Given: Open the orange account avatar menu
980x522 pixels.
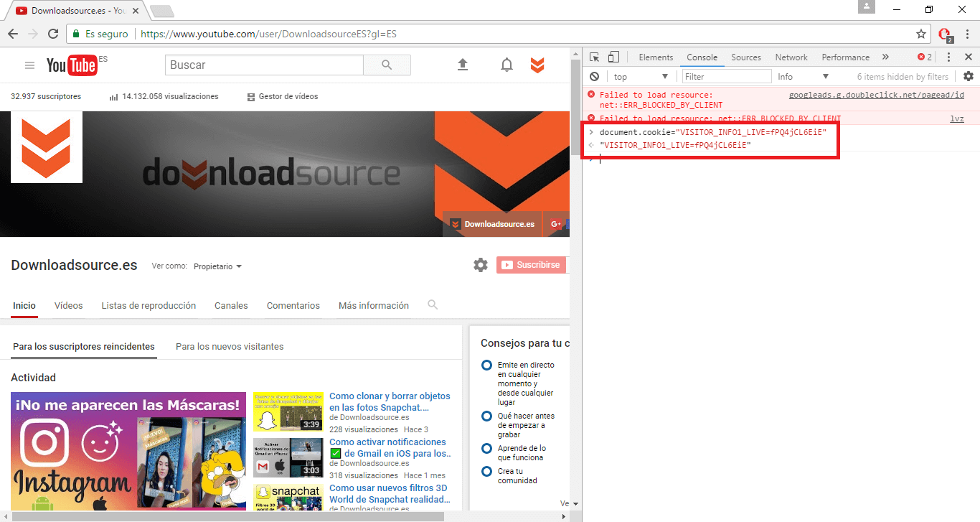Looking at the screenshot, I should tap(537, 65).
